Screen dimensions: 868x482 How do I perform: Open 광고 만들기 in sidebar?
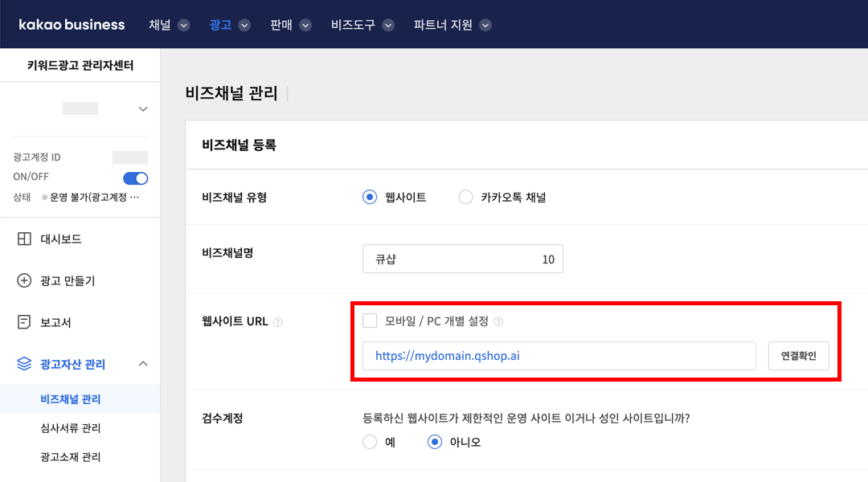tap(68, 280)
